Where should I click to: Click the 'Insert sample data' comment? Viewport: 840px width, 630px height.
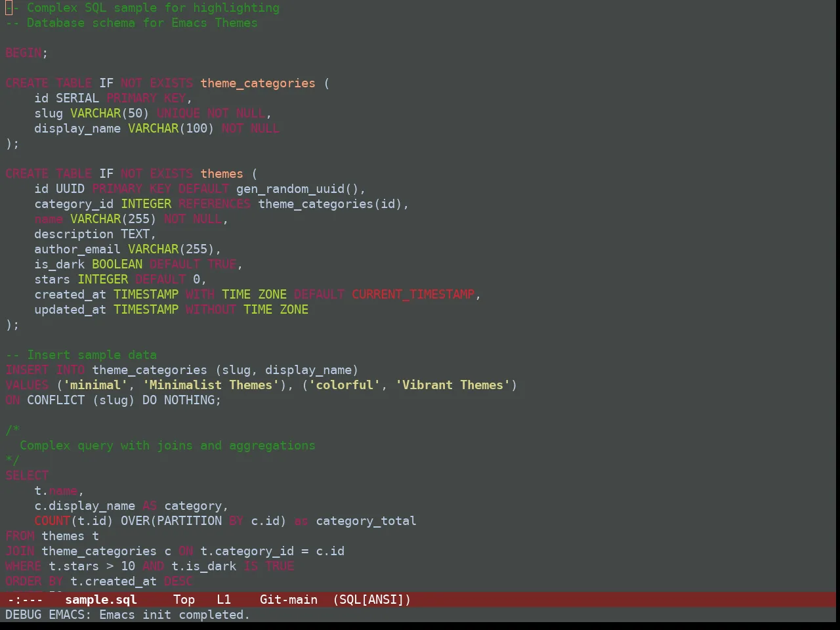pyautogui.click(x=92, y=355)
